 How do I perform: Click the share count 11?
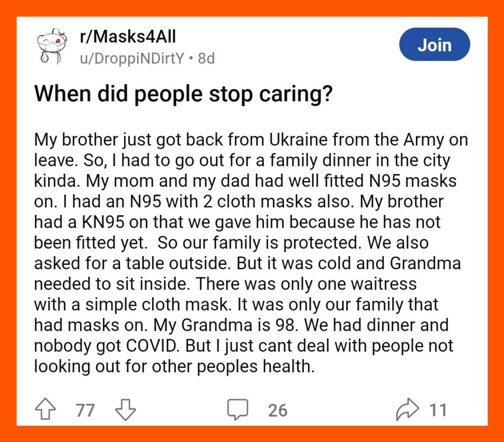pos(438,410)
